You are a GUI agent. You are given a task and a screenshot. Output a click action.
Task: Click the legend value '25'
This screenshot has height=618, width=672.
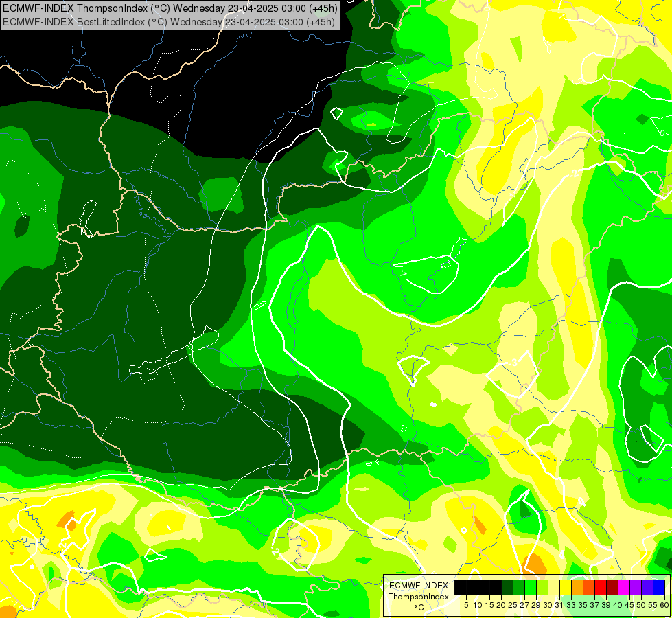(x=513, y=605)
